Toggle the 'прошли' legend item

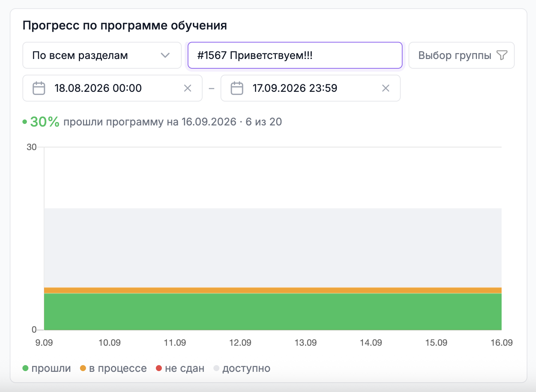[x=47, y=368]
